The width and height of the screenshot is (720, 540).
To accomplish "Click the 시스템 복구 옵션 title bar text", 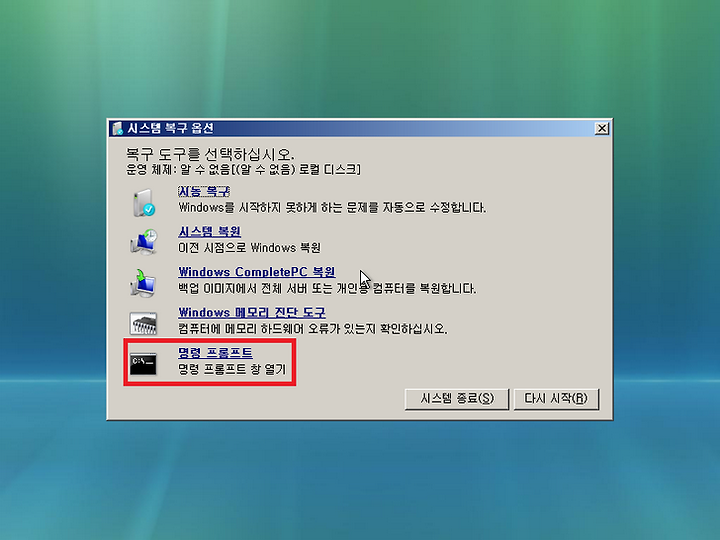I will coord(170,128).
